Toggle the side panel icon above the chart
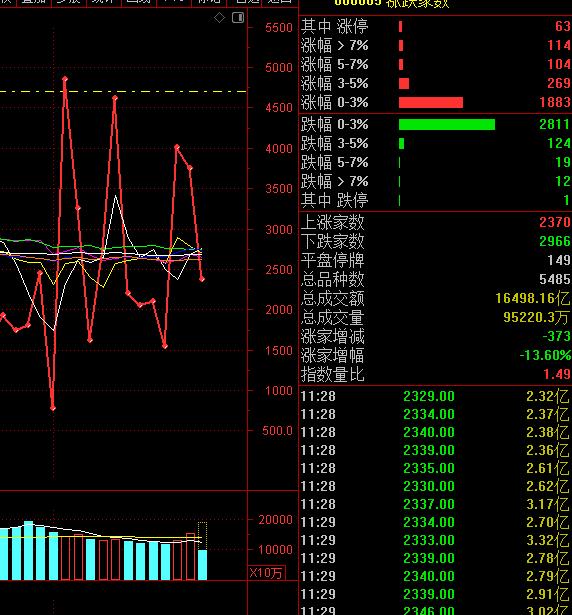 (x=238, y=17)
